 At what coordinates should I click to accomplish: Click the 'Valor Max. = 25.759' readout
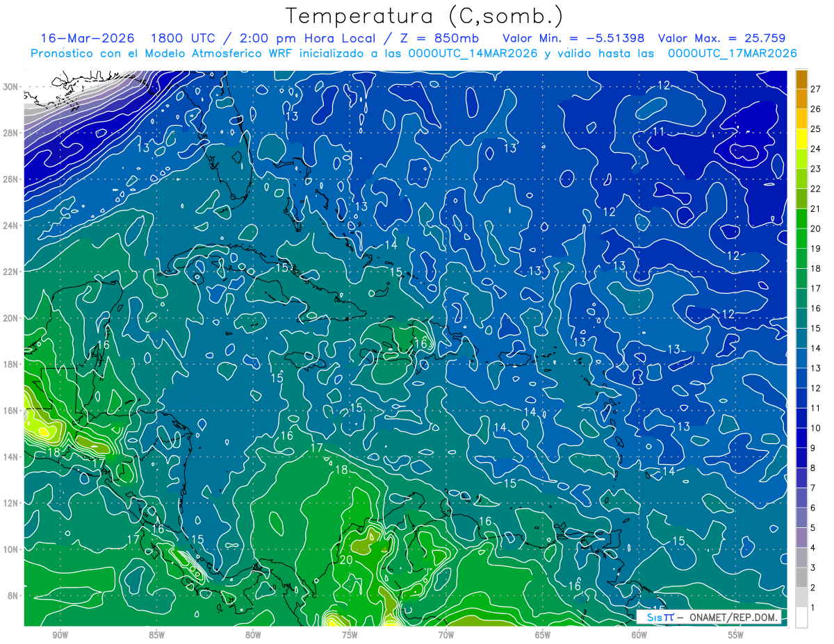[x=721, y=38]
